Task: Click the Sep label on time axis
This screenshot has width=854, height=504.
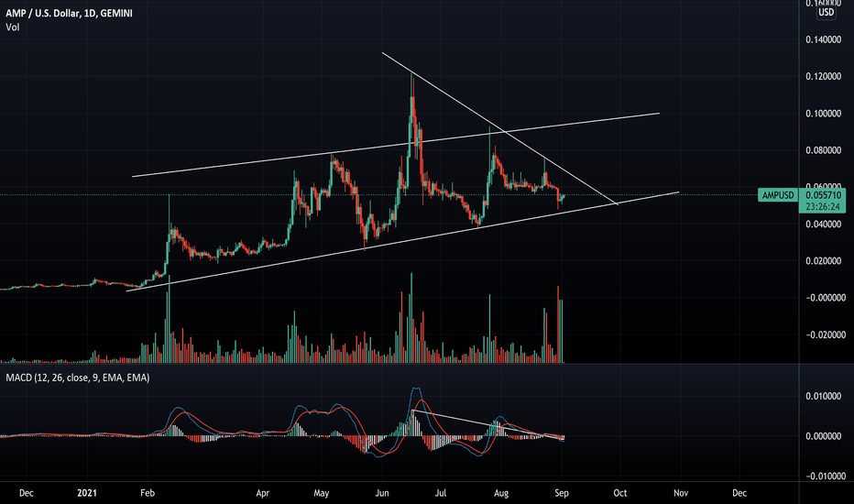Action: pos(562,493)
